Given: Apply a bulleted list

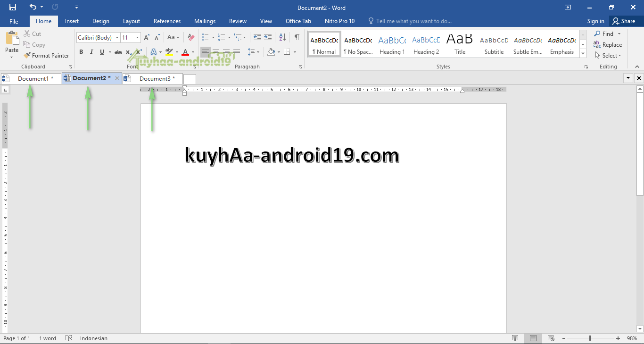Looking at the screenshot, I should click(205, 37).
